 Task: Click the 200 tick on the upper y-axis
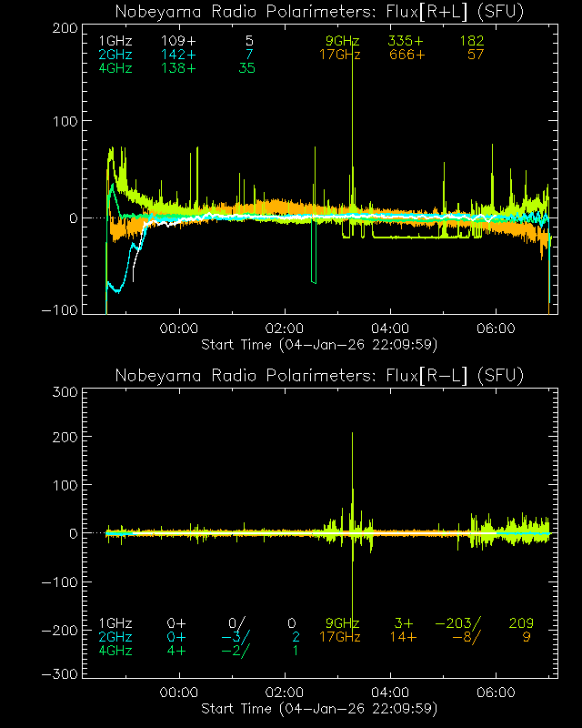point(62,28)
